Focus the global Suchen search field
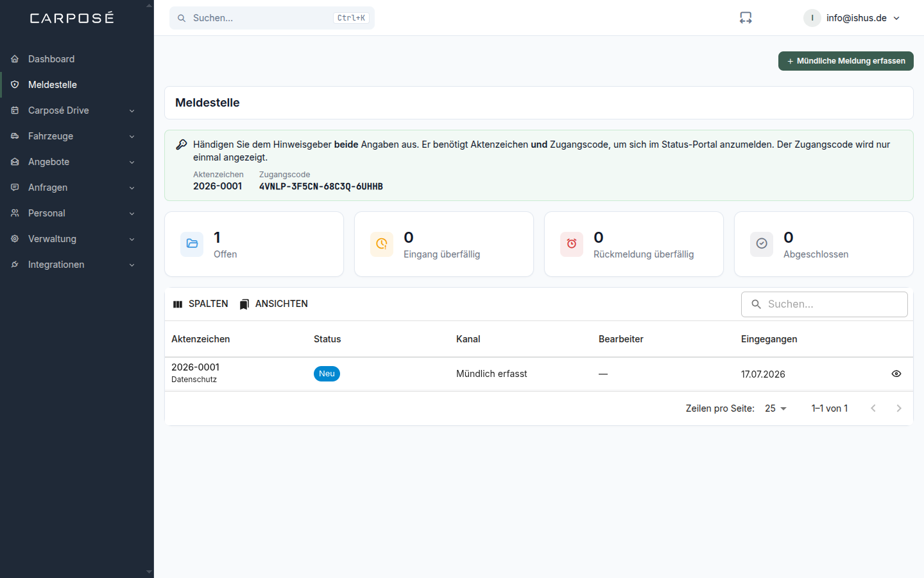The width and height of the screenshot is (924, 578). coord(272,18)
